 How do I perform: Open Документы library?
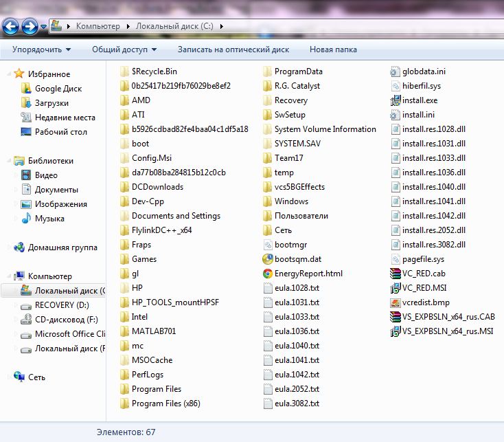(x=56, y=190)
